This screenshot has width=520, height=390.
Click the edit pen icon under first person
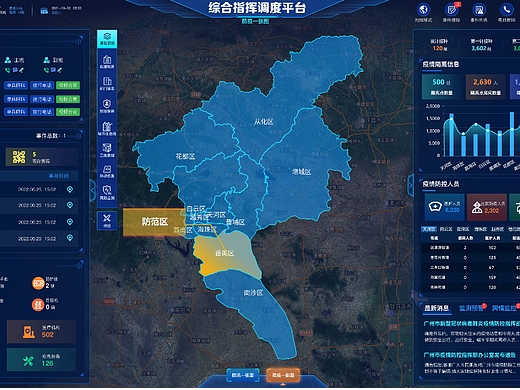tap(21, 70)
